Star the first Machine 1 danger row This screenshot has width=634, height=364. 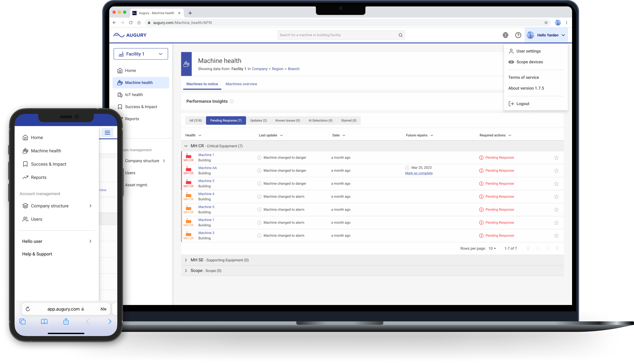tap(556, 158)
